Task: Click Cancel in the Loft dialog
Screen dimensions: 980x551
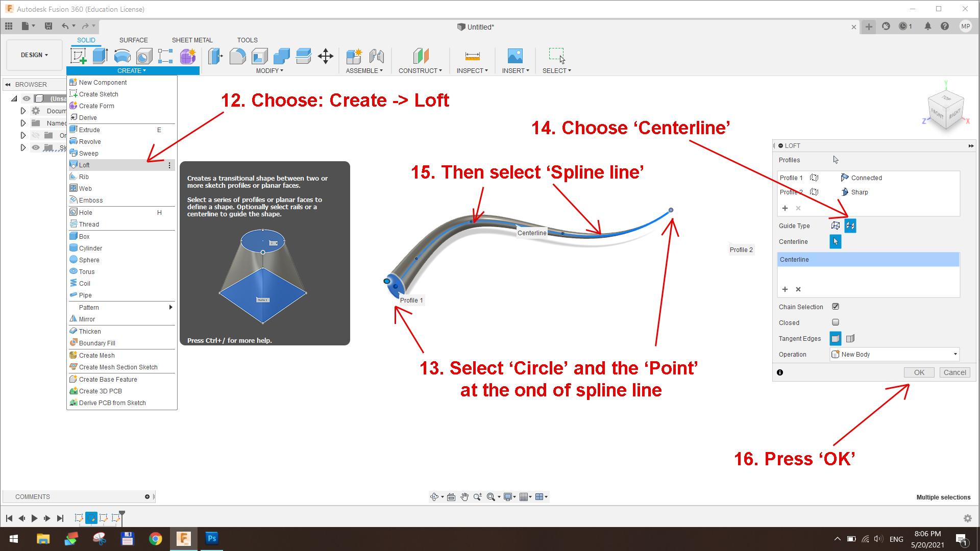Action: click(954, 372)
